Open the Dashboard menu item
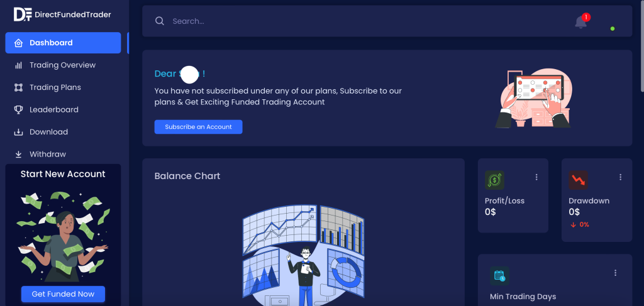The width and height of the screenshot is (644, 306). (64, 43)
